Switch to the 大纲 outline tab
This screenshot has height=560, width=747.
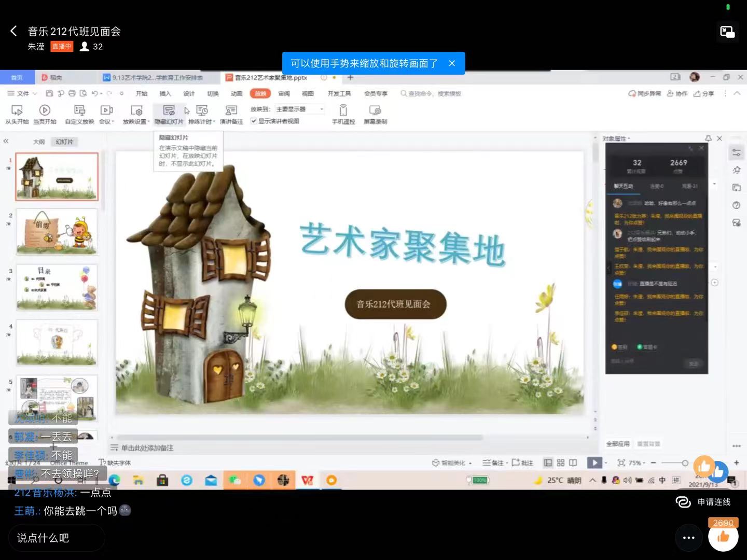click(39, 142)
